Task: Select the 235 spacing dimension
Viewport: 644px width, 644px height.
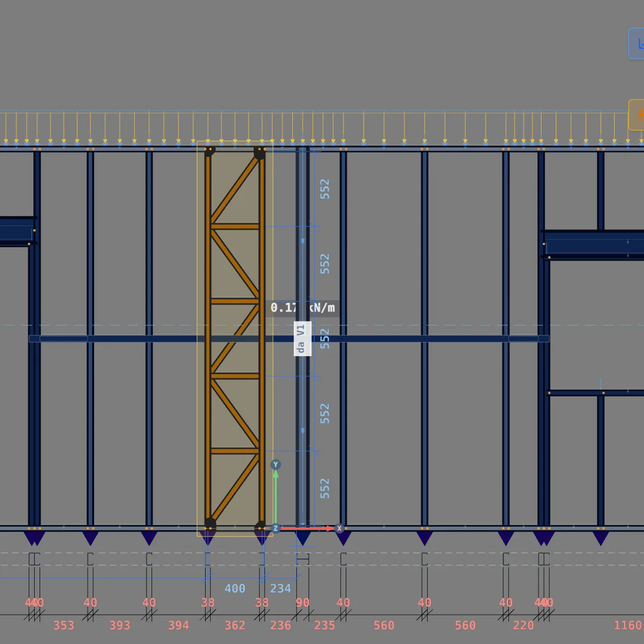Action: click(324, 626)
